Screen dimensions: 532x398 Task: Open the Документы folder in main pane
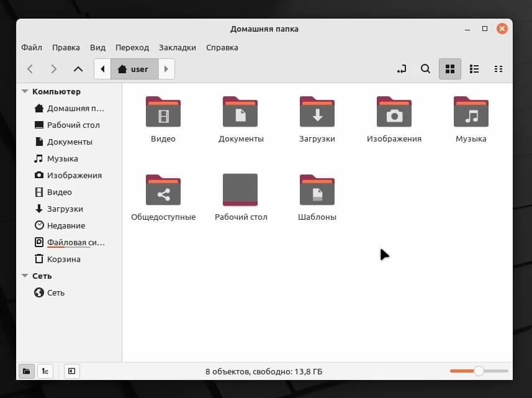click(x=240, y=112)
